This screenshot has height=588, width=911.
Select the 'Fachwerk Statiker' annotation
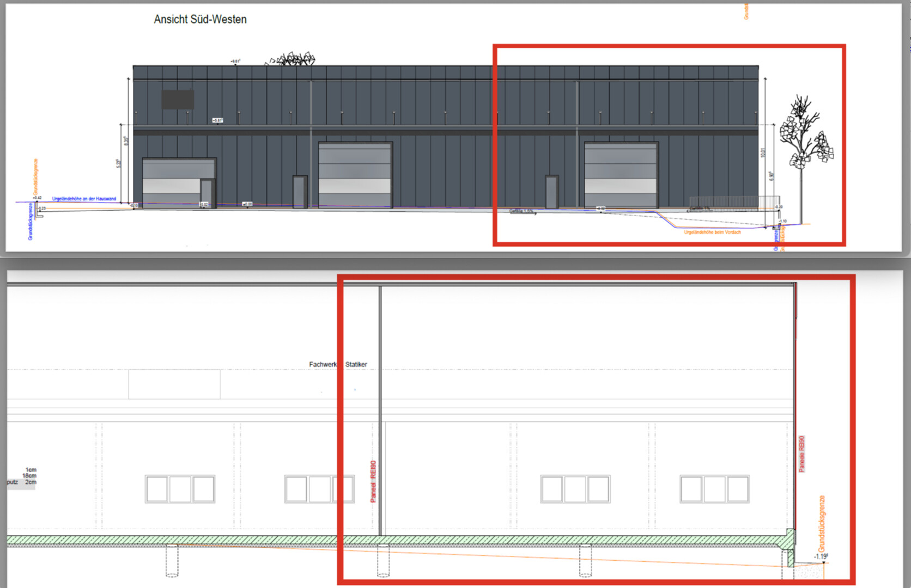pos(338,364)
